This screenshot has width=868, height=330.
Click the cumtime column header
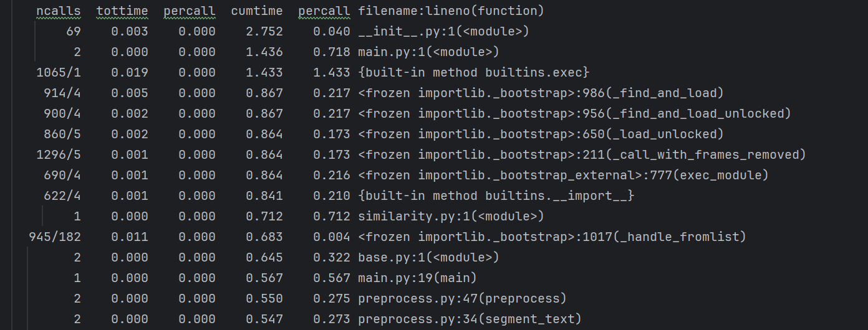(x=256, y=11)
